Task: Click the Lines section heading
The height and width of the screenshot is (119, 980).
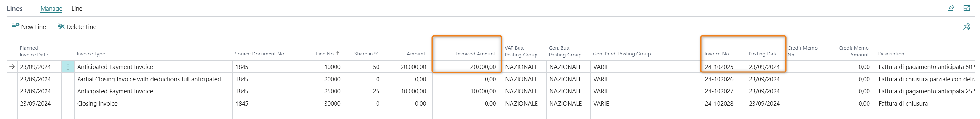Action: [x=14, y=8]
